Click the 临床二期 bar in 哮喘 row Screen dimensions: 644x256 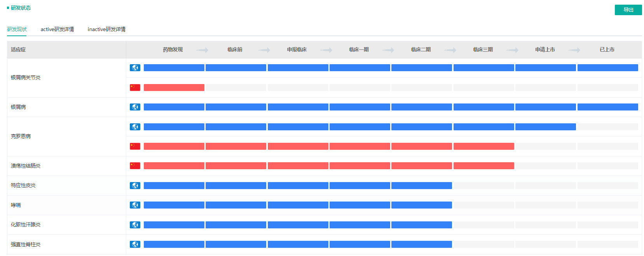(421, 205)
